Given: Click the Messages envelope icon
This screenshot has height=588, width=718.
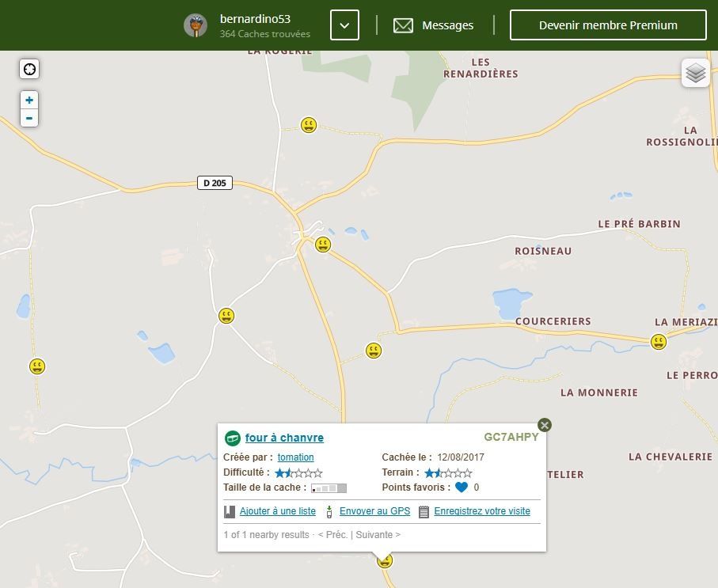Looking at the screenshot, I should 403,25.
